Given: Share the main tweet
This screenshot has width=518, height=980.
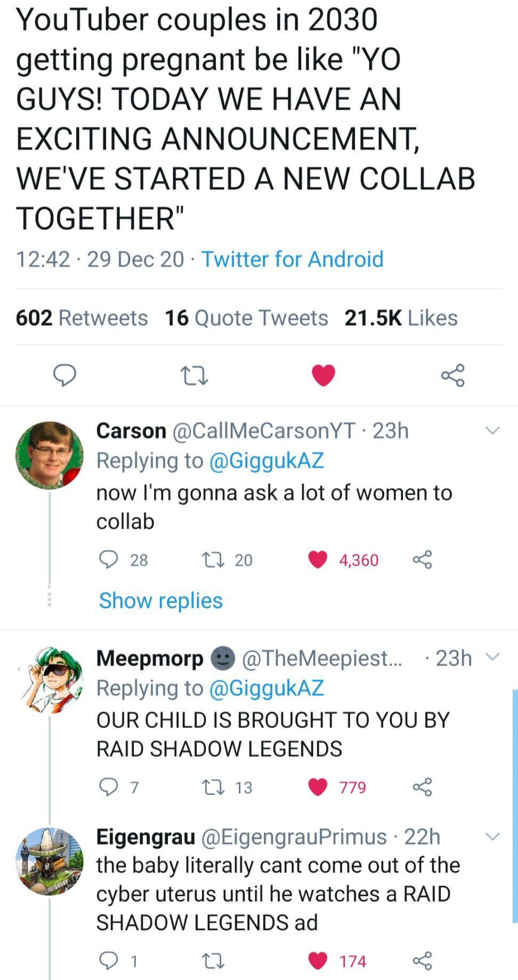Looking at the screenshot, I should 453,375.
